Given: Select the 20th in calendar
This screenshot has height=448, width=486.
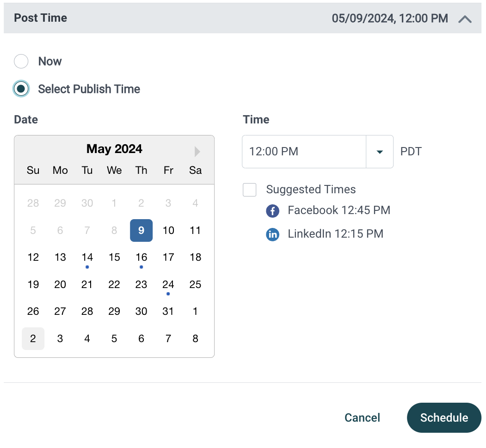Looking at the screenshot, I should [x=60, y=284].
